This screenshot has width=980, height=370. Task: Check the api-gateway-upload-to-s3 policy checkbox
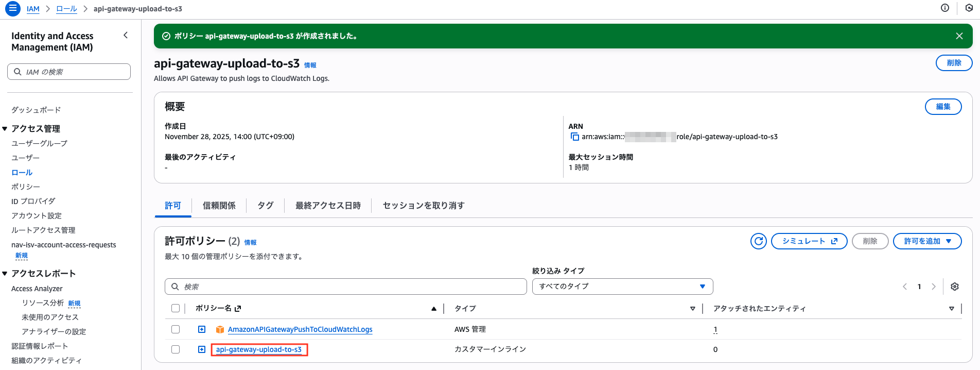pos(176,349)
